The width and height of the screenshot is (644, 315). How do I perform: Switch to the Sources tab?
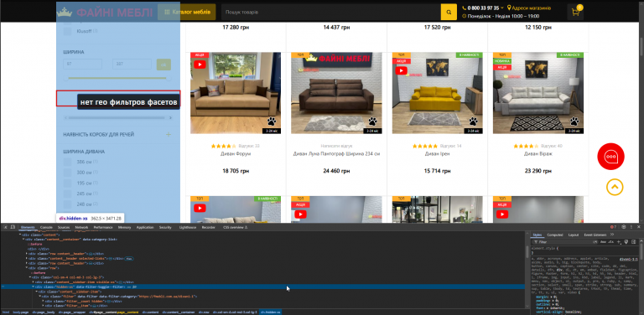[64, 227]
